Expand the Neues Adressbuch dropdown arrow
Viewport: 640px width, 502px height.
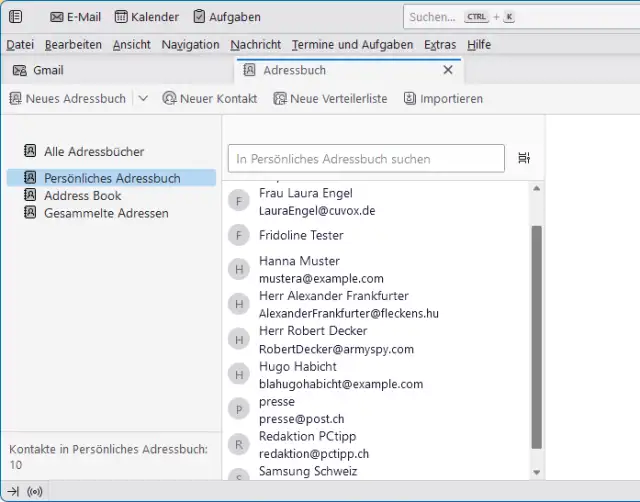143,98
